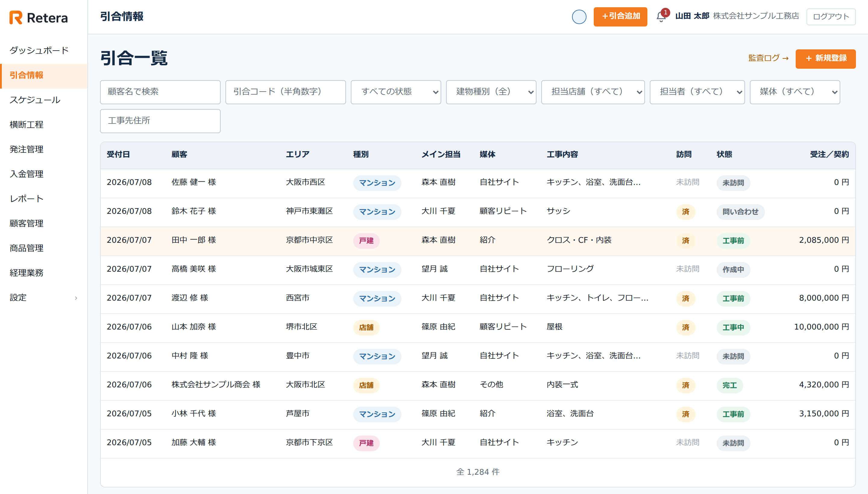
Task: Open the すべての状態 status dropdown
Action: 396,92
